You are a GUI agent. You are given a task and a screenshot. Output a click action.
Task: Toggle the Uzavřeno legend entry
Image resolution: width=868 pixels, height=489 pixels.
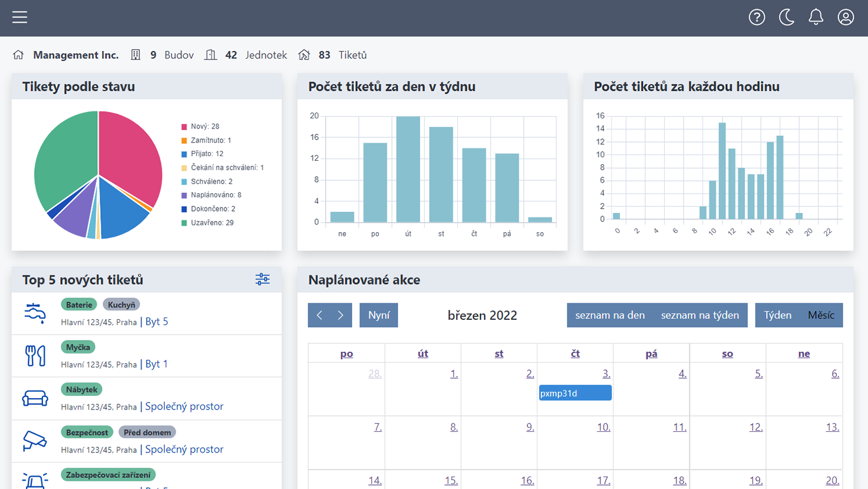[x=207, y=223]
